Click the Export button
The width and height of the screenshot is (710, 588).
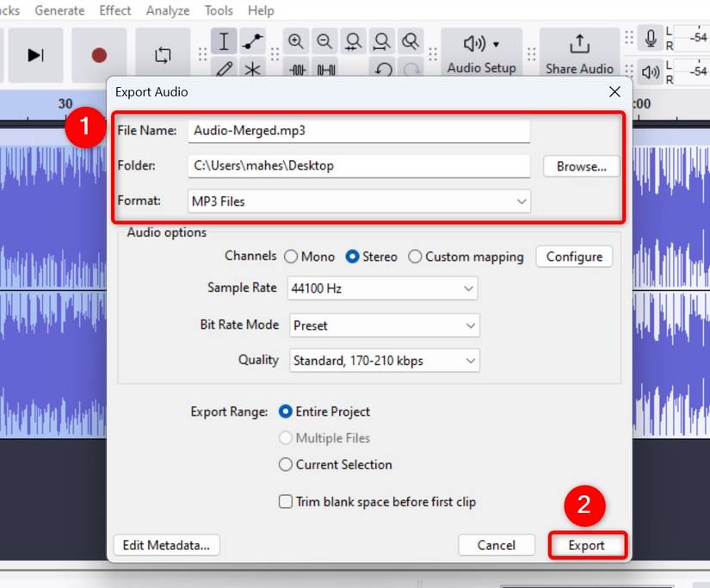pyautogui.click(x=588, y=545)
